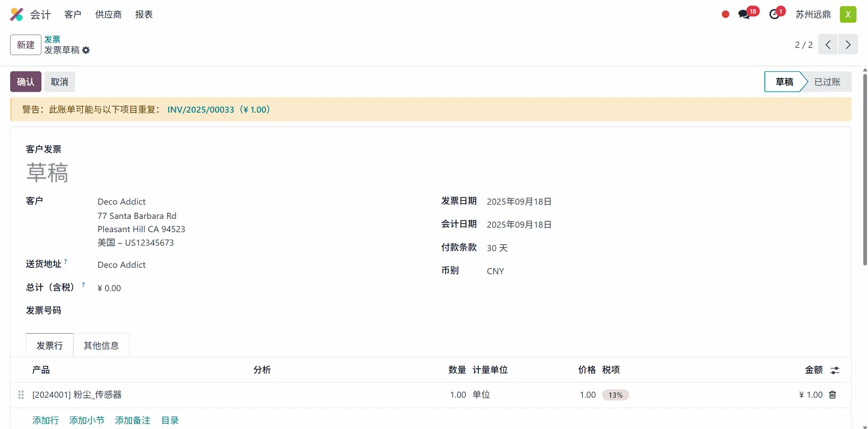Go to the next record arrow
868x429 pixels.
tap(848, 45)
